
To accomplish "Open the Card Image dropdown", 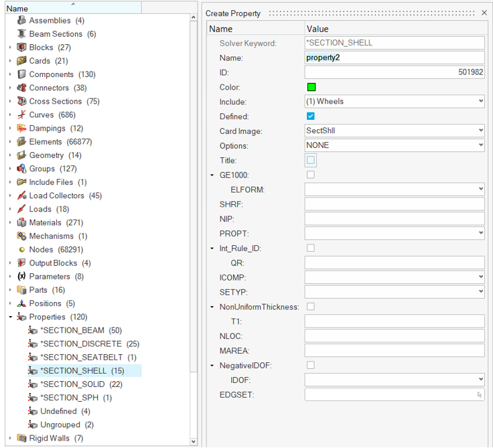I will pyautogui.click(x=395, y=131).
